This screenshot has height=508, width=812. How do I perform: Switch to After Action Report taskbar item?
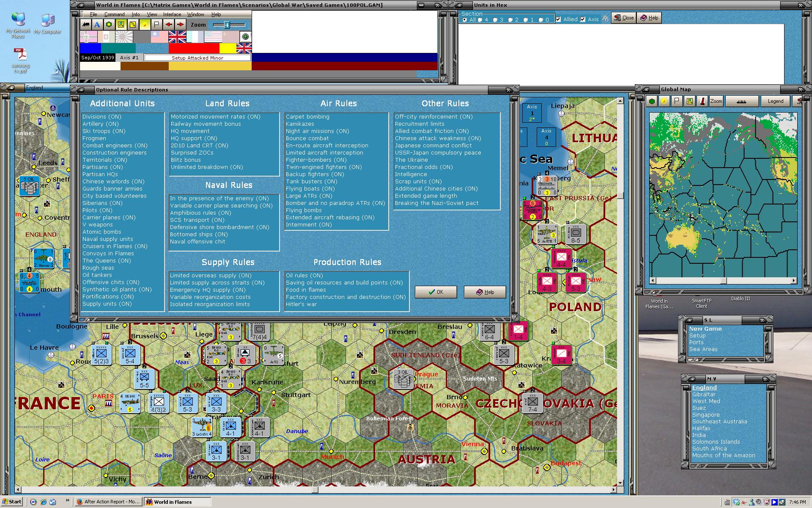[x=108, y=502]
